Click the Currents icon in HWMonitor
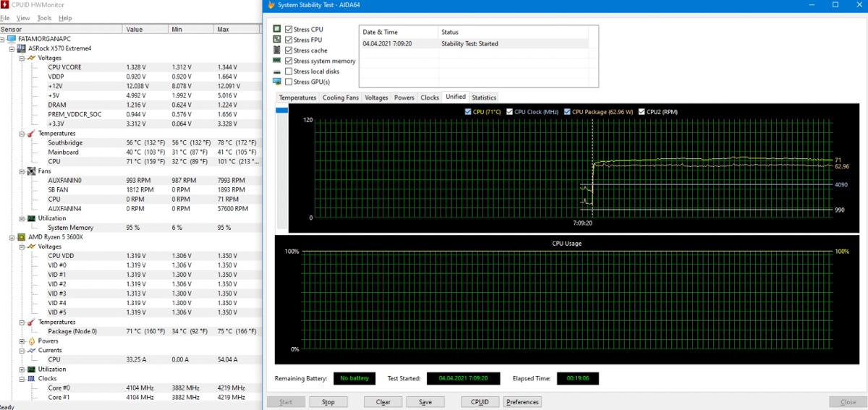868x410 pixels. 31,350
